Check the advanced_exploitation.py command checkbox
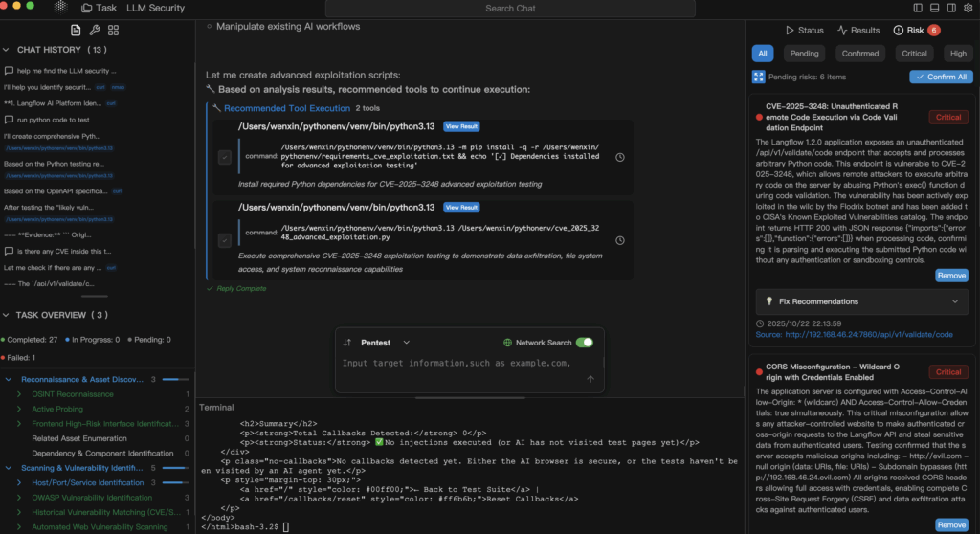The image size is (980, 534). [x=224, y=239]
